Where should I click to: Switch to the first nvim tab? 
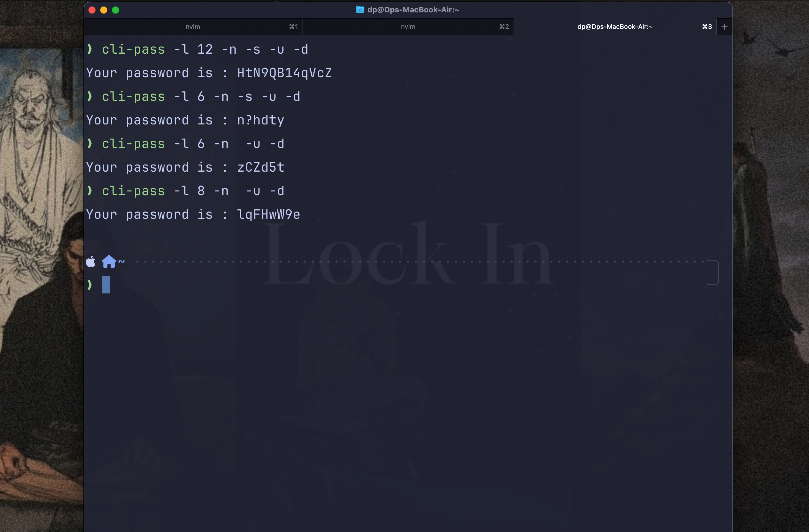click(x=193, y=27)
